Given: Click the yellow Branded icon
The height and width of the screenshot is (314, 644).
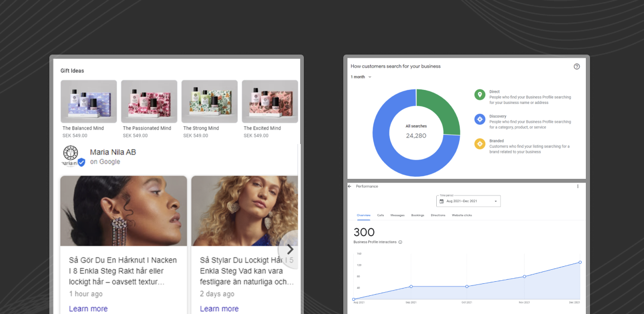Looking at the screenshot, I should [x=479, y=144].
